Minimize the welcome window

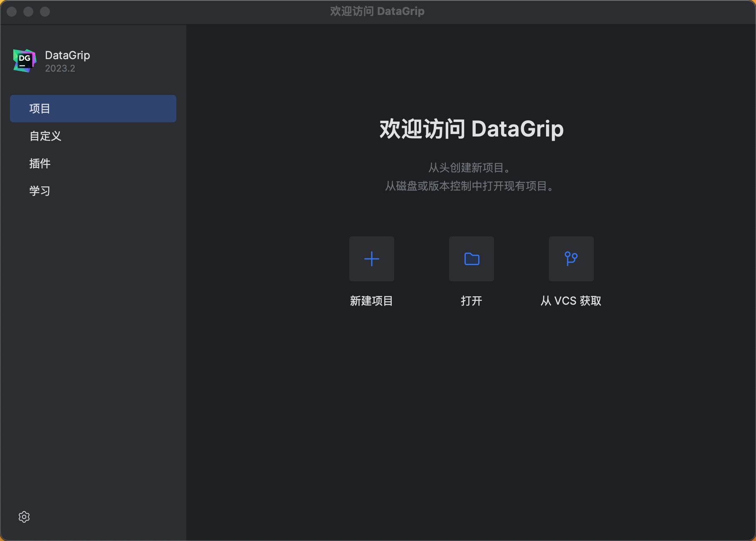point(28,12)
